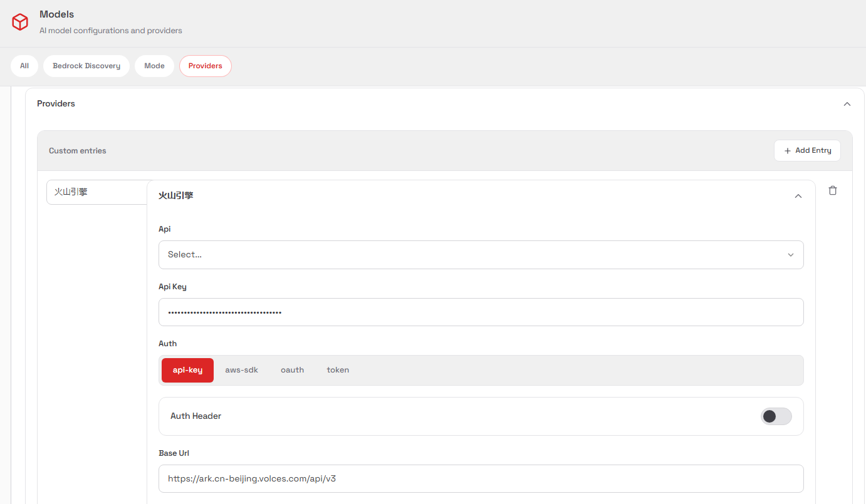Click the red Models cube icon
The image size is (866, 504).
(20, 22)
